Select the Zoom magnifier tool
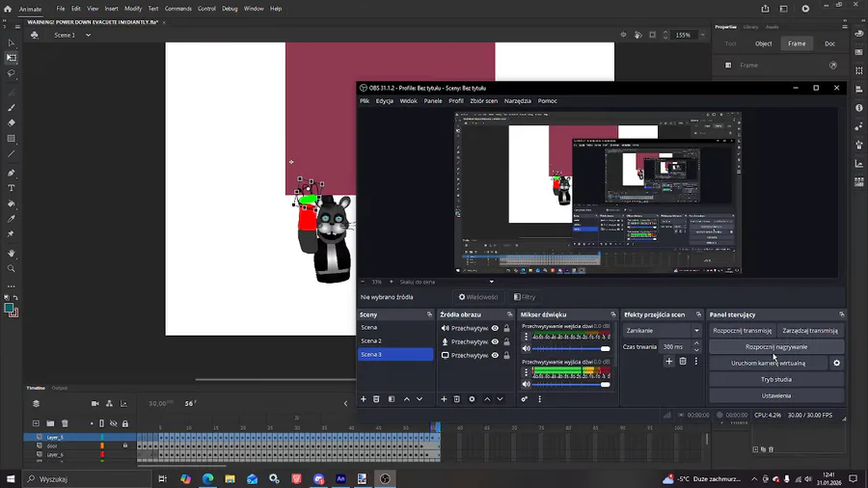The width and height of the screenshot is (868, 488). click(x=11, y=268)
